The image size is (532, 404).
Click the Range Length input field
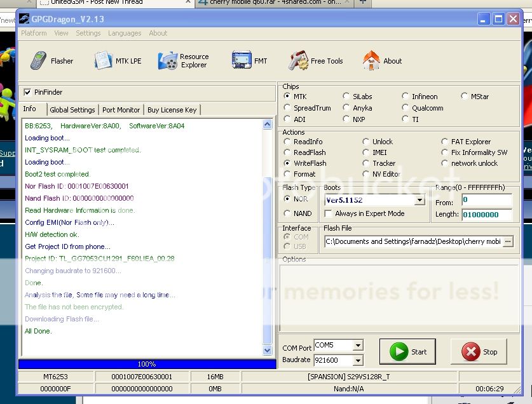[486, 215]
